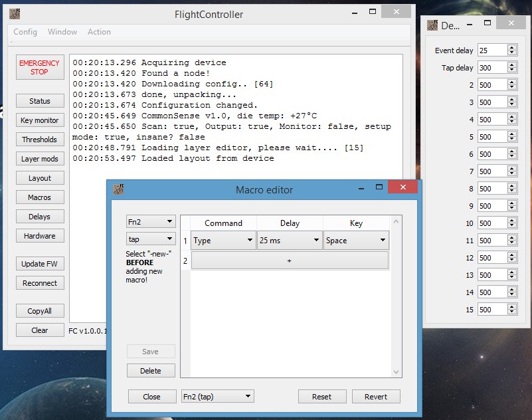
Task: Click Revert in the Macro editor
Action: (x=376, y=397)
